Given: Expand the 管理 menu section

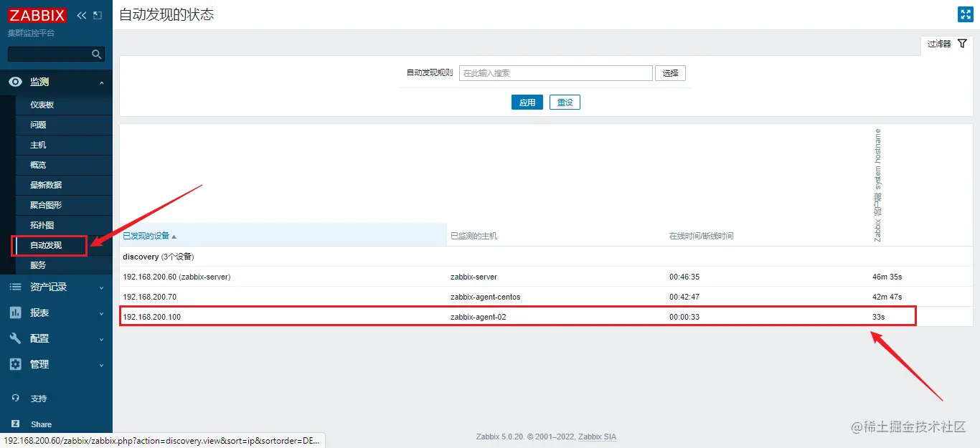Looking at the screenshot, I should [x=101, y=365].
